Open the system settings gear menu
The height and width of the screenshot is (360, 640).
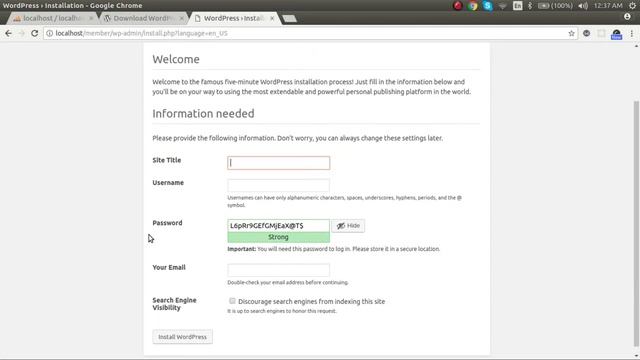click(x=632, y=6)
